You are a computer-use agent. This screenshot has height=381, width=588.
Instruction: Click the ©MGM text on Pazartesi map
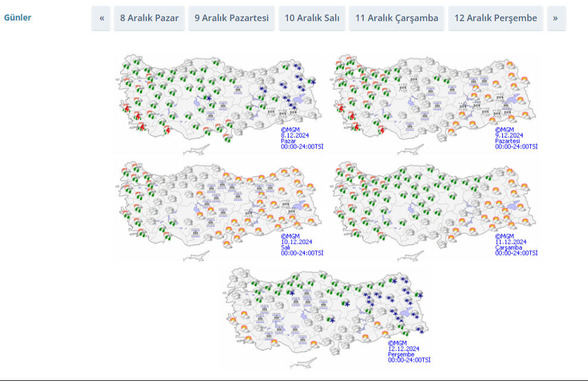pos(504,129)
